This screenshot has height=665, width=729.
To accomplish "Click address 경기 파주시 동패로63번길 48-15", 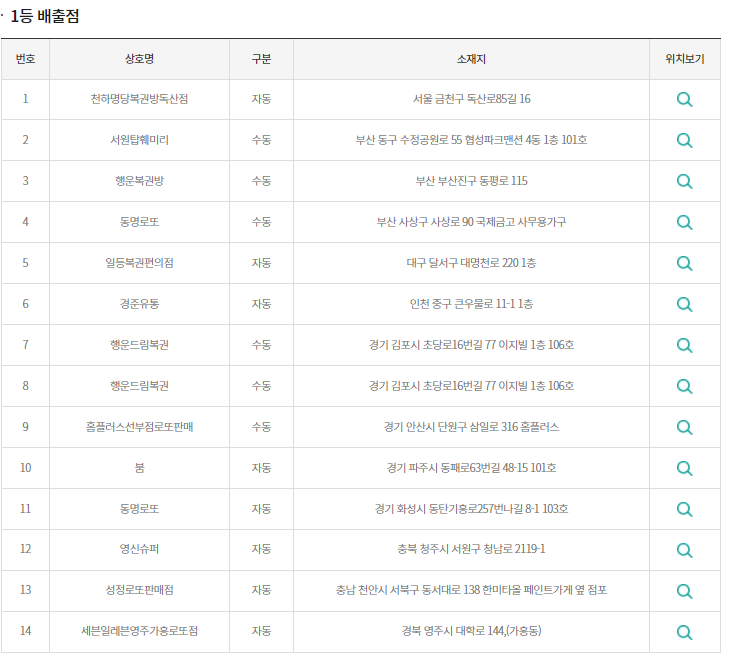I will point(457,467).
